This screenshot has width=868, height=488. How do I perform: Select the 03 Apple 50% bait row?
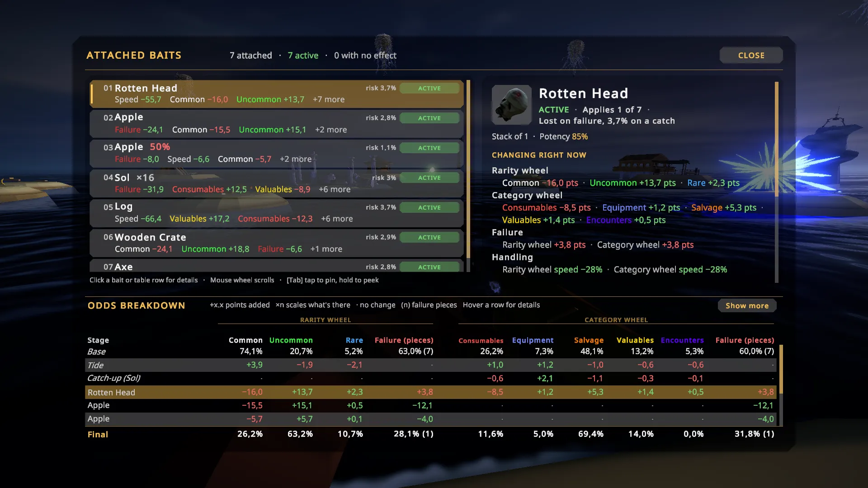[x=277, y=154]
